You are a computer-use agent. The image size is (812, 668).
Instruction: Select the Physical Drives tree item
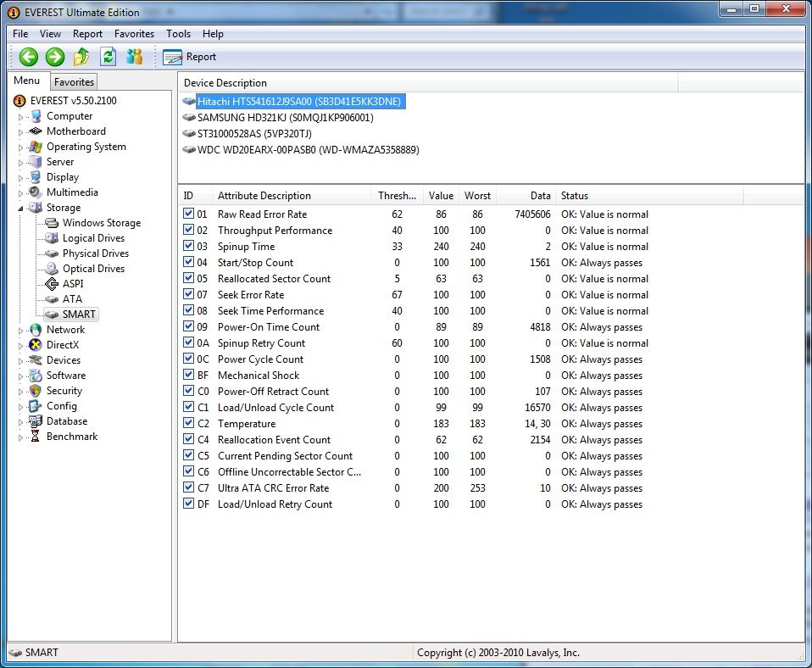point(96,253)
